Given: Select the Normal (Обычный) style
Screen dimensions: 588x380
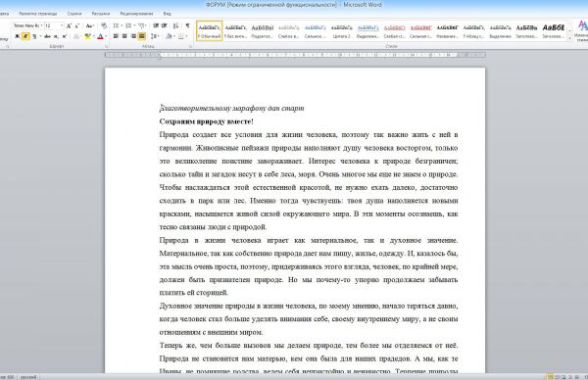Looking at the screenshot, I should tap(210, 30).
